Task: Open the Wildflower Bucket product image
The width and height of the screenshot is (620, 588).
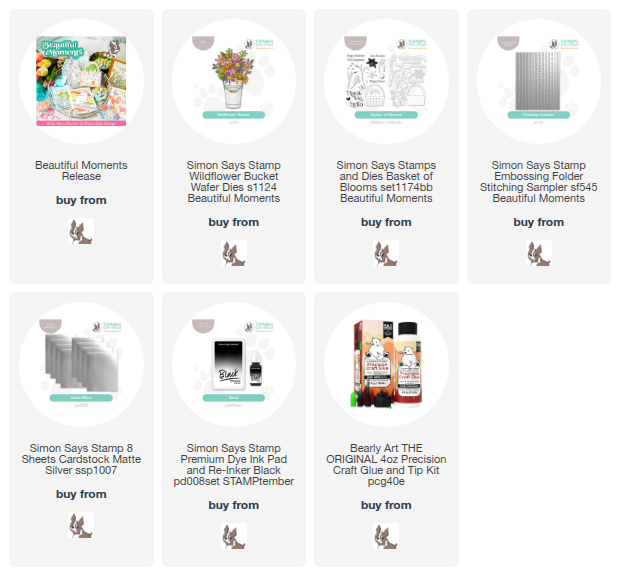Action: coord(234,81)
